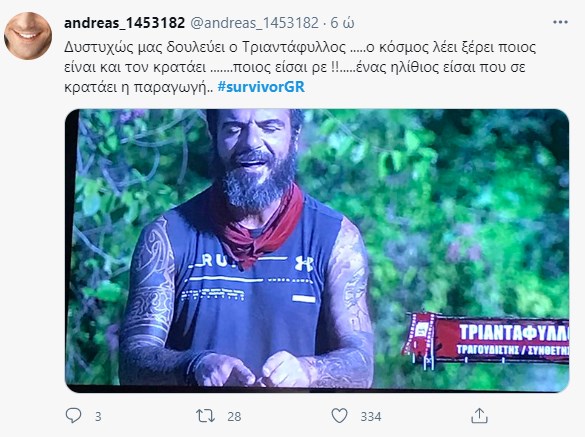Viewport: 585px width, 437px height.
Task: Click the reply count 3
Action: coord(98,416)
